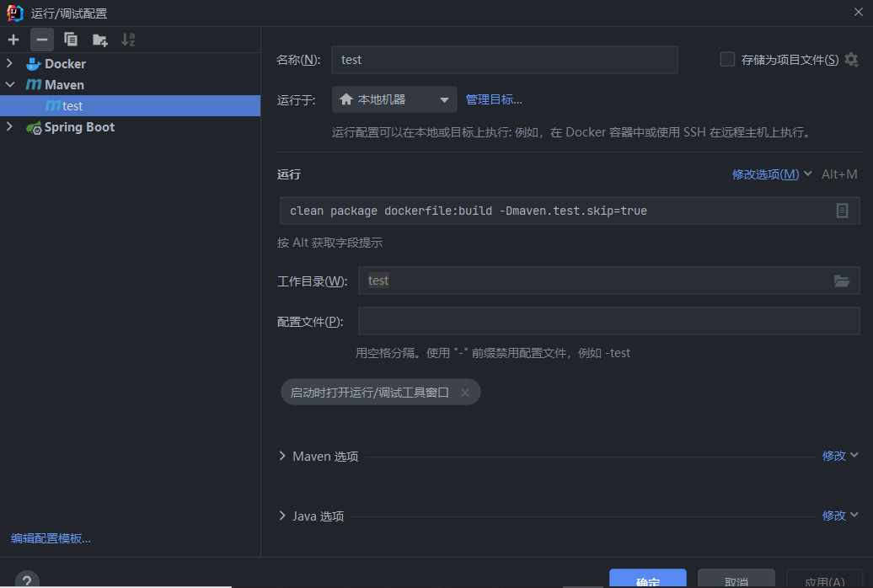Focus the empty profiles (配置文件) field

click(609, 321)
